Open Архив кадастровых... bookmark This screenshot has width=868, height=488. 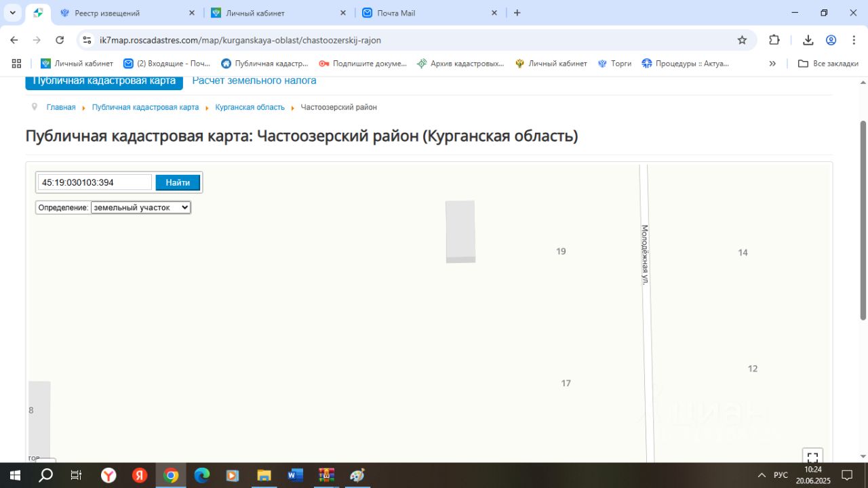(461, 63)
